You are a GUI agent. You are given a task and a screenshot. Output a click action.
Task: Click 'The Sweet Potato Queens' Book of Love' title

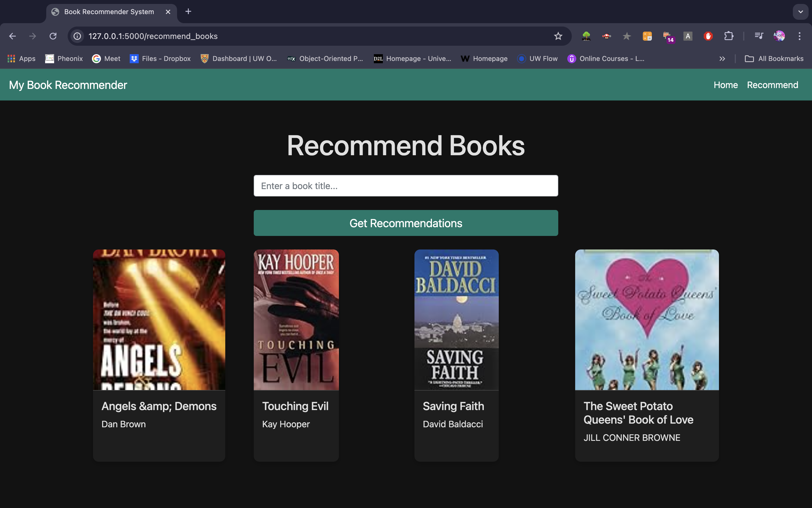pyautogui.click(x=638, y=413)
